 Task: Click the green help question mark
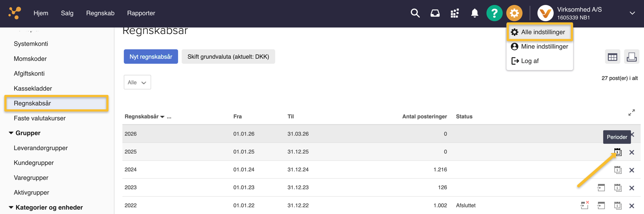coord(494,13)
